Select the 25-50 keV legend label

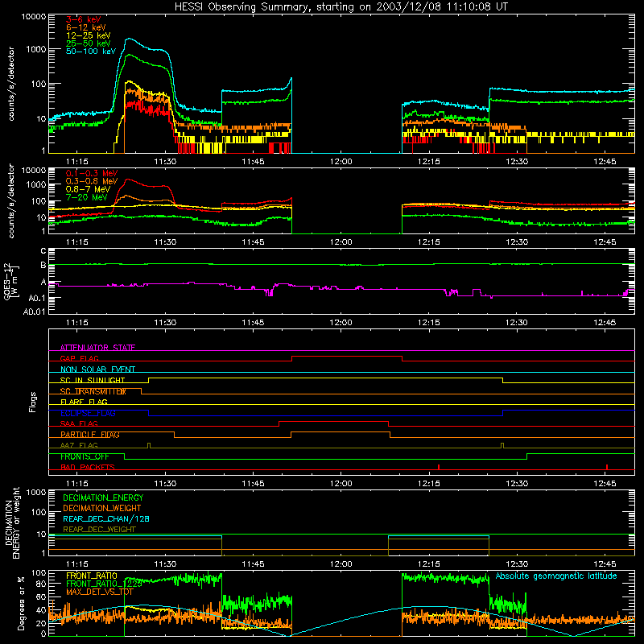click(x=89, y=43)
